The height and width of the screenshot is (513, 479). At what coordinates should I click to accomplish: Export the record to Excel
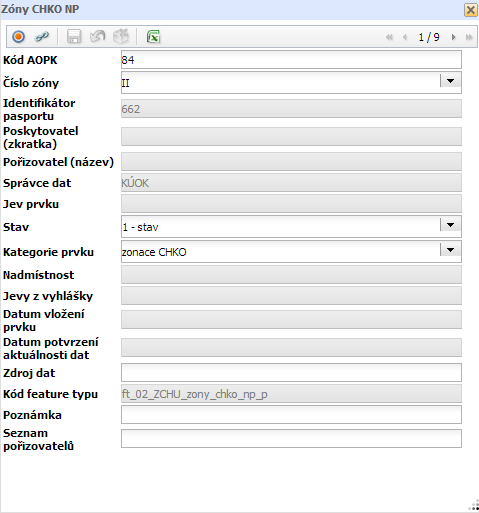coord(153,36)
